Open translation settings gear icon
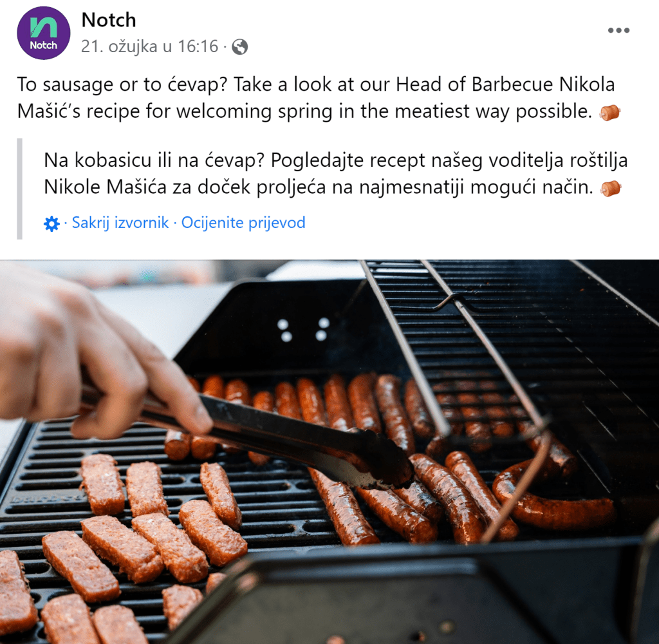 [x=51, y=223]
